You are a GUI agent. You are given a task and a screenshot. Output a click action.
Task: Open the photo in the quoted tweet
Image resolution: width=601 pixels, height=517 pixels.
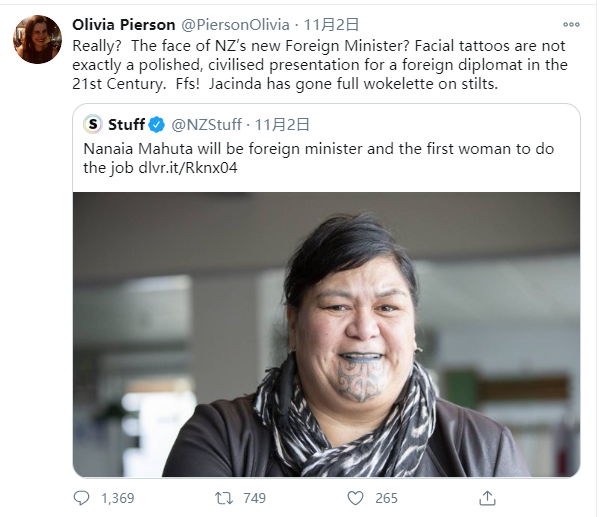(x=327, y=333)
